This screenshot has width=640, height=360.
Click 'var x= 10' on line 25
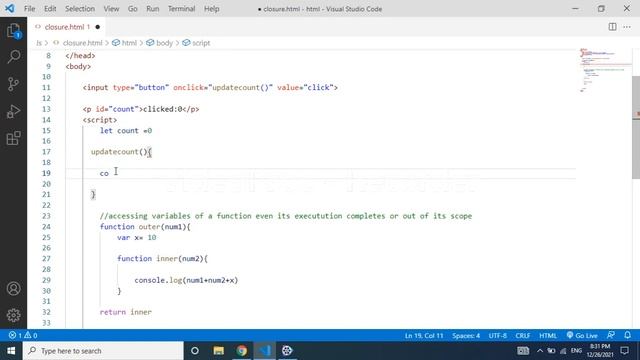pyautogui.click(x=137, y=237)
